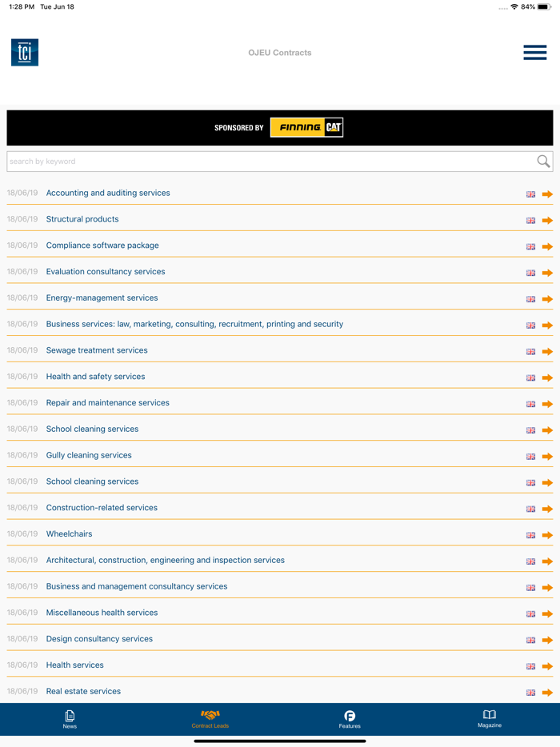Tap orange arrow for Construction-related services
This screenshot has height=747, width=560.
(547, 509)
